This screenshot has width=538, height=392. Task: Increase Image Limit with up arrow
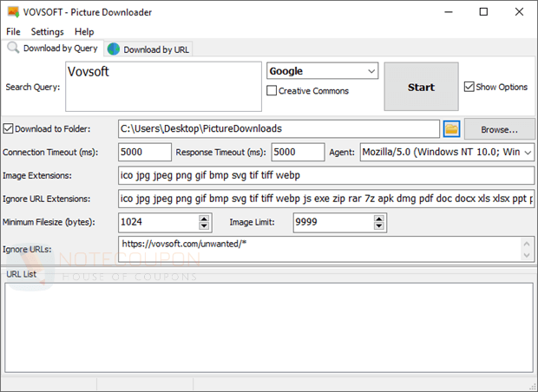pos(379,219)
